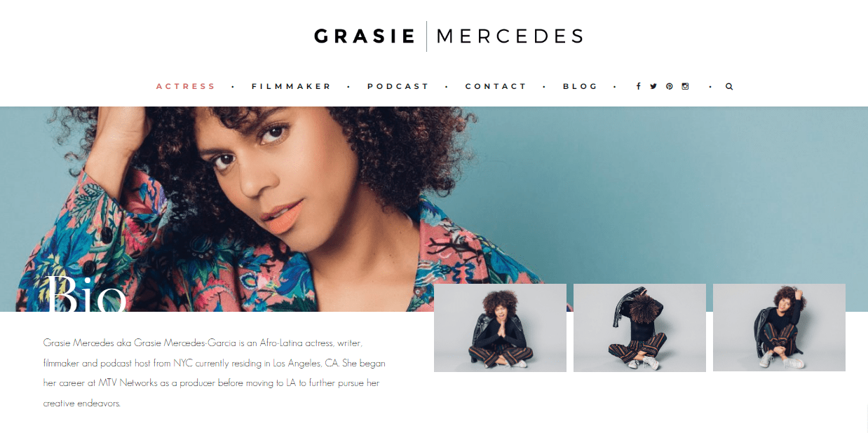
Task: Select the Actress menu item
Action: (186, 86)
